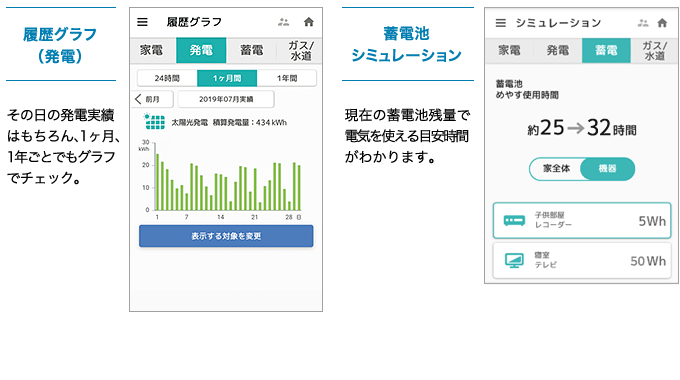Select 家電 tab in 履歴グラフ screen

pyautogui.click(x=152, y=50)
